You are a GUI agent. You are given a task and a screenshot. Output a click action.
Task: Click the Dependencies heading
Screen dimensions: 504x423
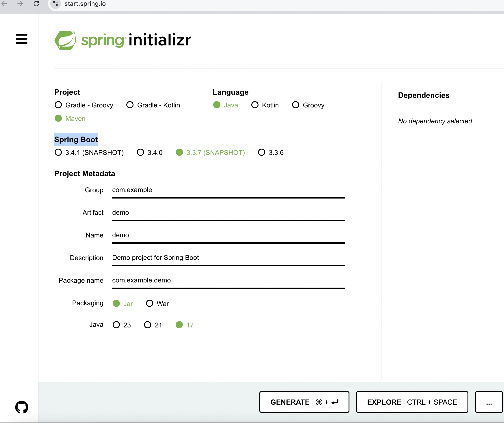[424, 95]
